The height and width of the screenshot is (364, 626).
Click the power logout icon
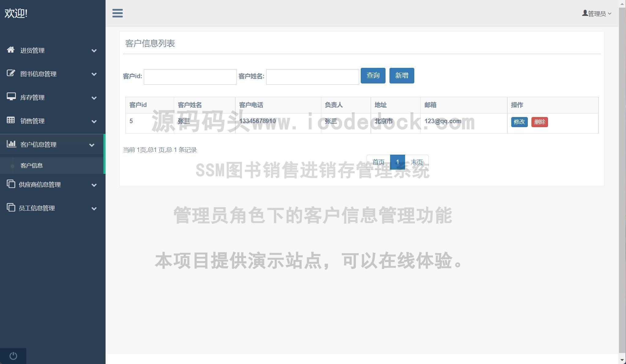coord(13,356)
